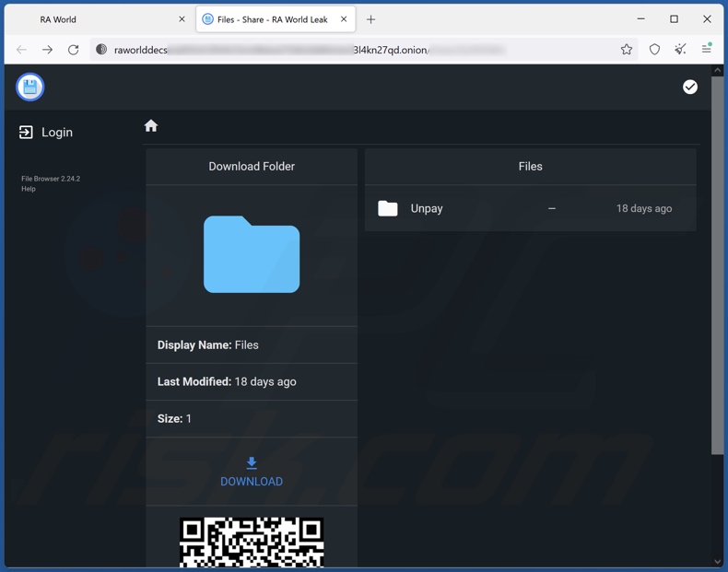The image size is (728, 572).
Task: Click the QR code image
Action: [x=252, y=543]
